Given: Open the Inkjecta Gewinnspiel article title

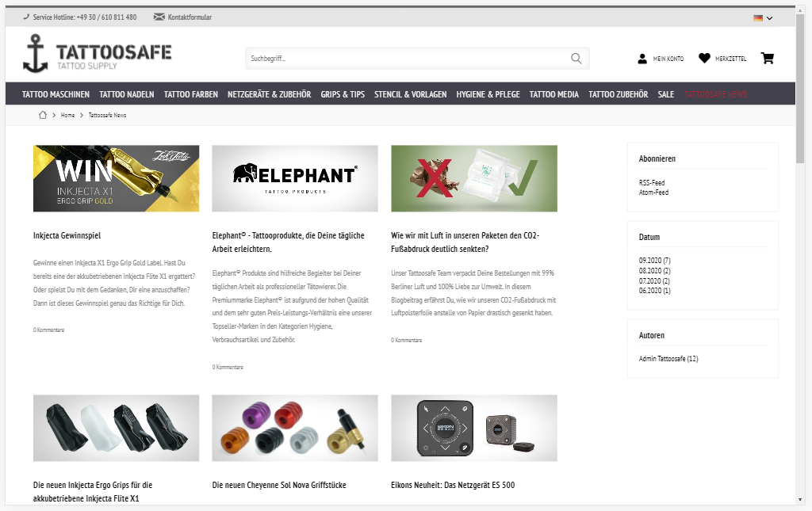Looking at the screenshot, I should coord(67,235).
